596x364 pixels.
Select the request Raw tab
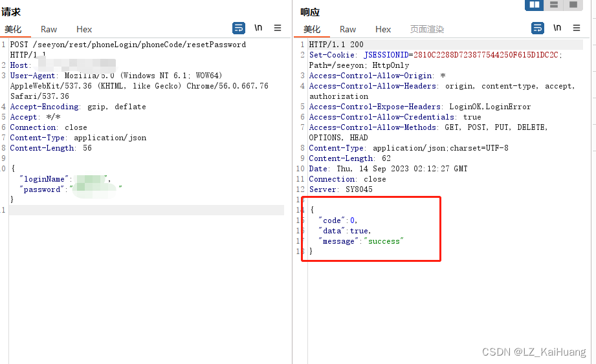pyautogui.click(x=49, y=30)
